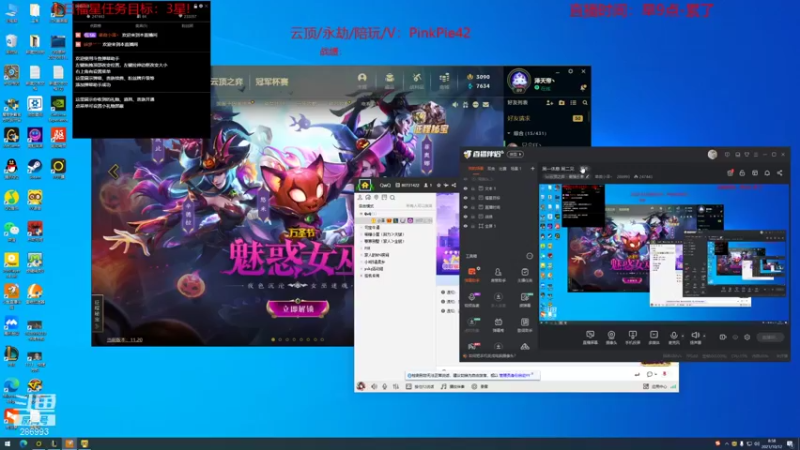Click the gift box icon with red badge

coord(730,173)
